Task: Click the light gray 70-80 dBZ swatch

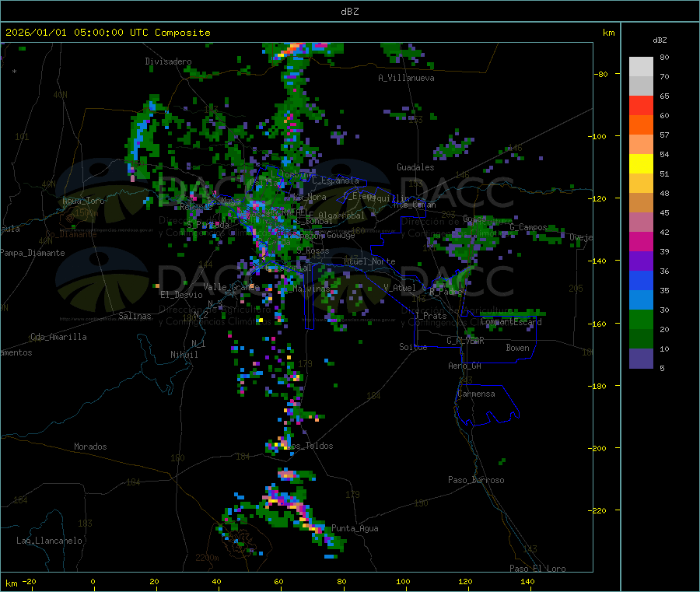Action: [641, 67]
